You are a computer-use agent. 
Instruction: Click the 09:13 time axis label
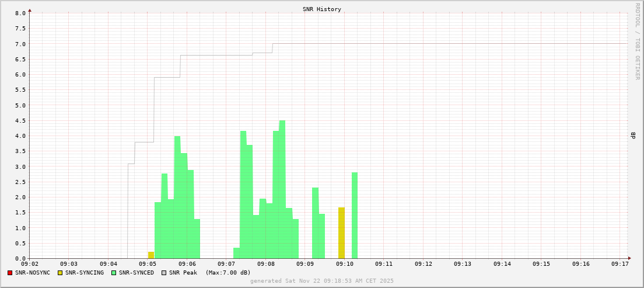coord(462,264)
